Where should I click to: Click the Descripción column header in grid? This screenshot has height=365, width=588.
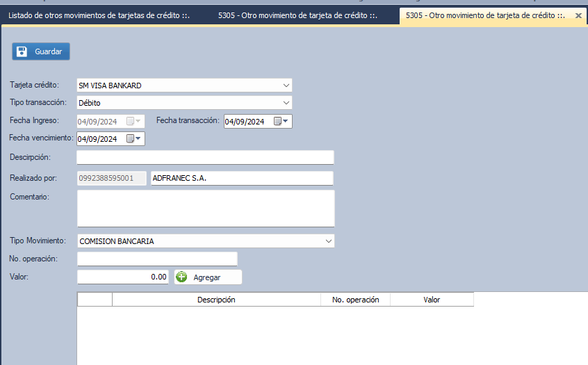[216, 300]
